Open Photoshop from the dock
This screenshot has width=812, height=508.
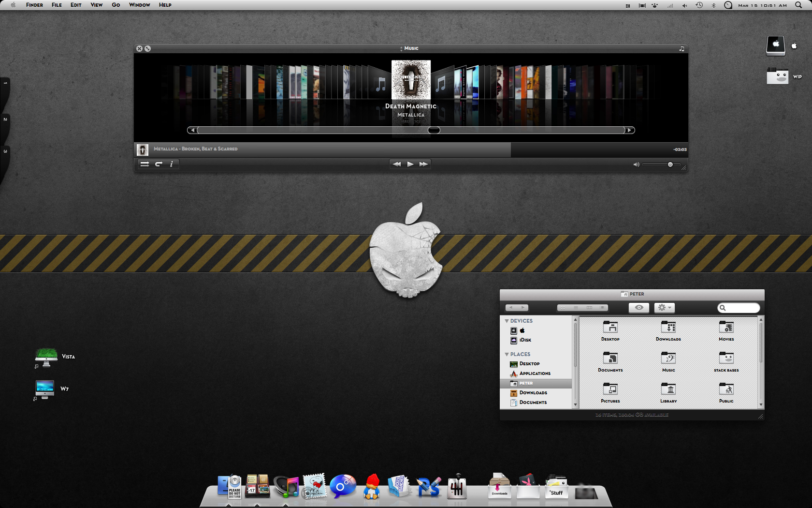coord(429,487)
